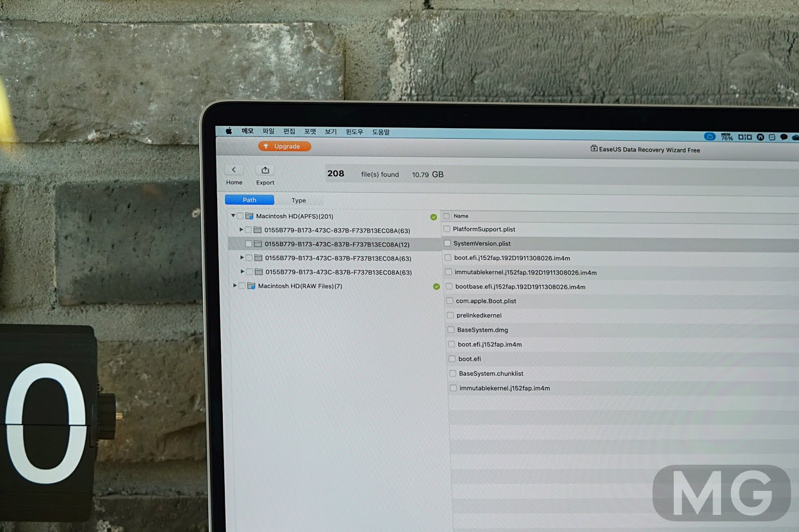Image resolution: width=799 pixels, height=532 pixels.
Task: Go back using the Home arrow
Action: (234, 170)
